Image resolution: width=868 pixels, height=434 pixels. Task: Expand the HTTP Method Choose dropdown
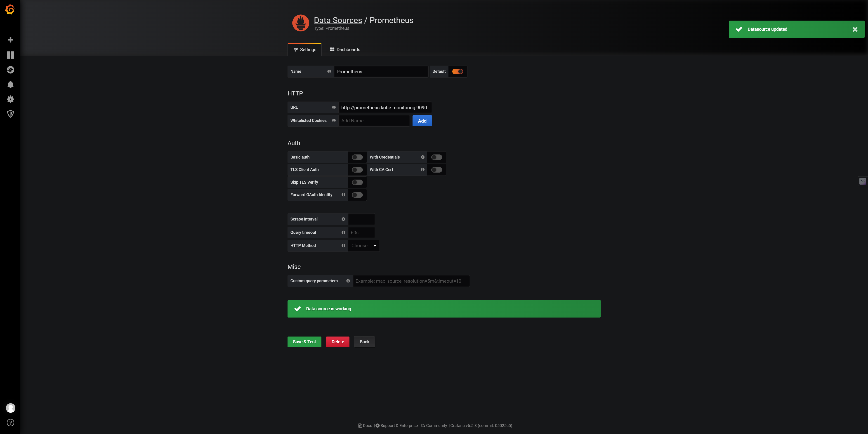point(363,246)
